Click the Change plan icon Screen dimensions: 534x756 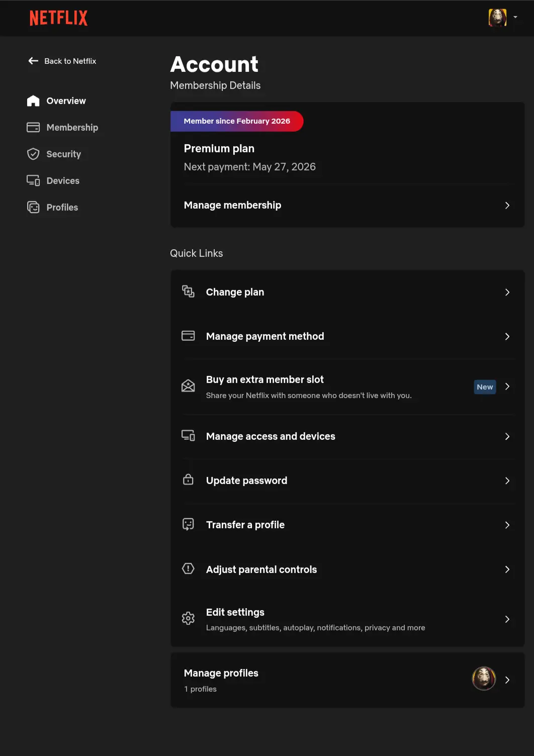coord(188,292)
